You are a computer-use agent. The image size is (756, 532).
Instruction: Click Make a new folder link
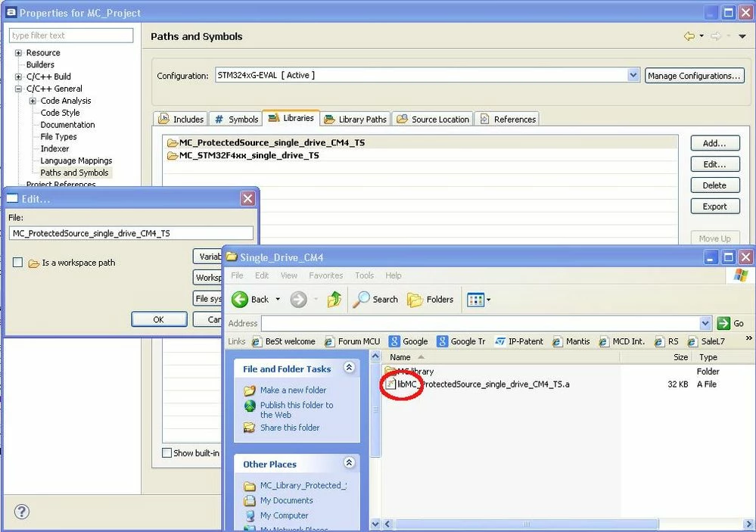[293, 390]
